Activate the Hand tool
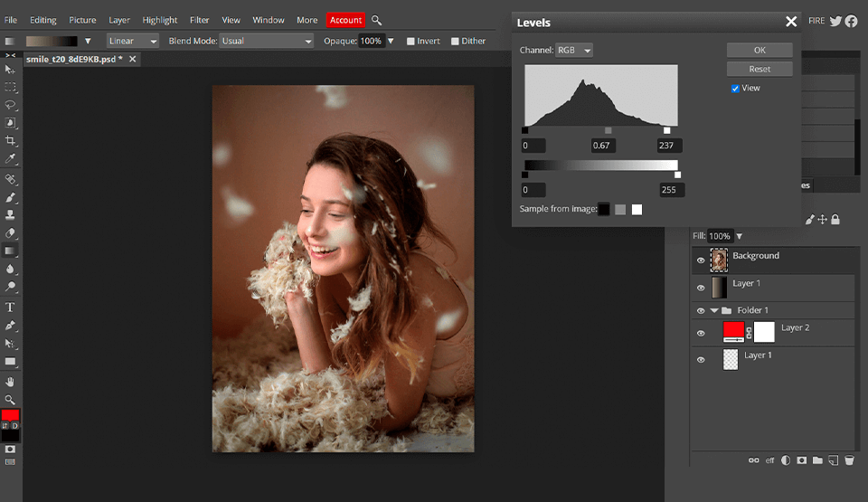The height and width of the screenshot is (502, 868). [x=11, y=382]
